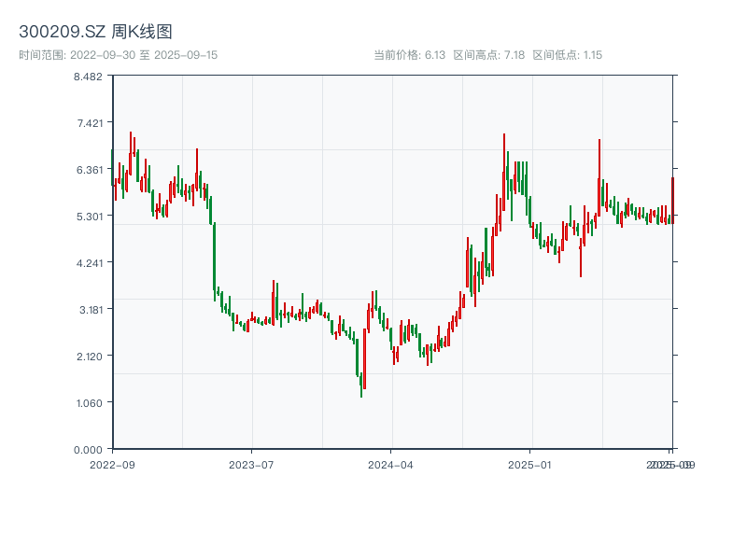The width and height of the screenshot is (747, 560).
Task: Click the latest red candlestick at the chart's right edge
Action: [672, 200]
